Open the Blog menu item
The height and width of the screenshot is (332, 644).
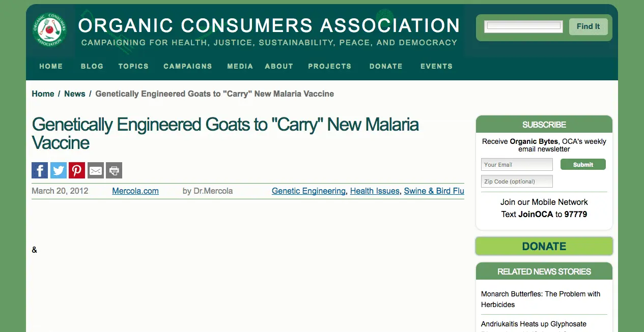(92, 66)
